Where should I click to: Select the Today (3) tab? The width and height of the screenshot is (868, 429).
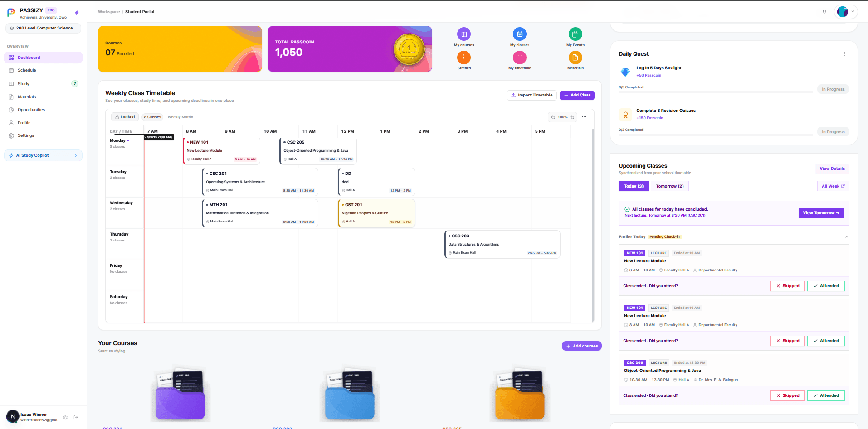(x=633, y=186)
